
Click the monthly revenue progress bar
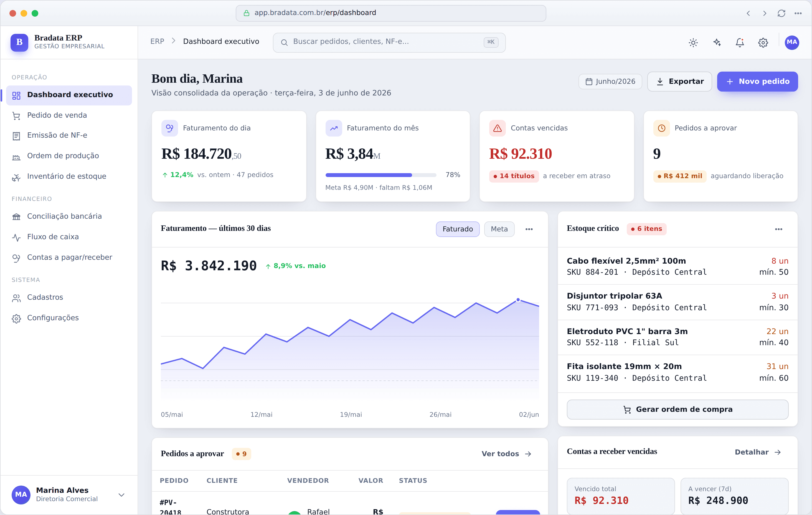(381, 175)
